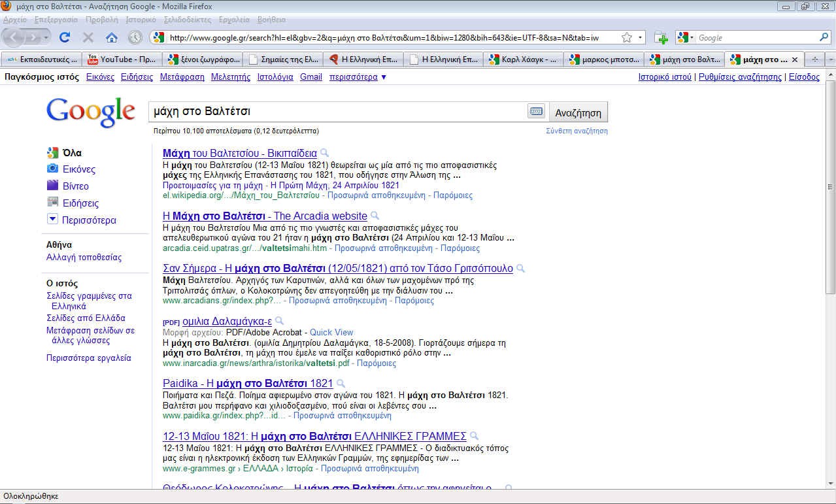Screen dimensions: 836x504
Task: Stop loading with the X toolbar button
Action: pos(88,37)
